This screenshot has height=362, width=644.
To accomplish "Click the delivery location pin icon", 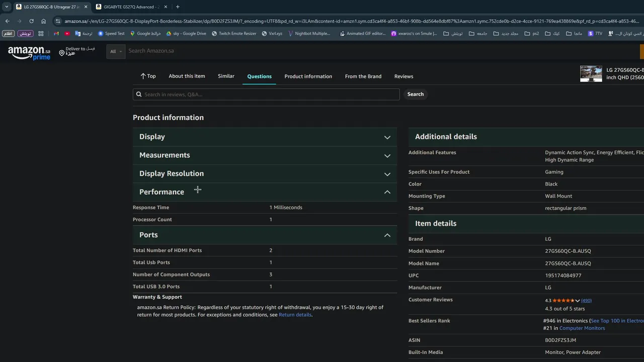I will [x=61, y=52].
